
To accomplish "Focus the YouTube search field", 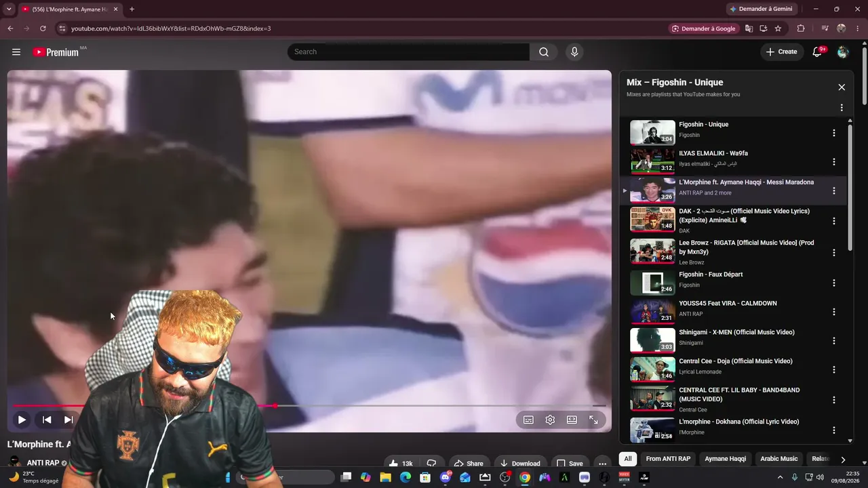I will coord(408,52).
